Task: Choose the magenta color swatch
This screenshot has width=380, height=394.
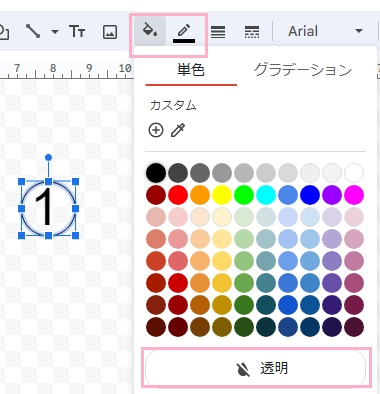Action: (x=354, y=195)
